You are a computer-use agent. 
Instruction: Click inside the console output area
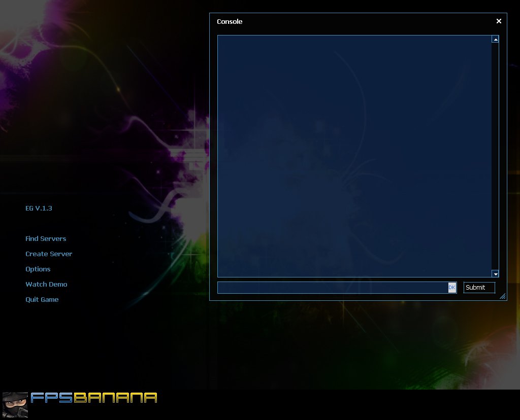[354, 156]
